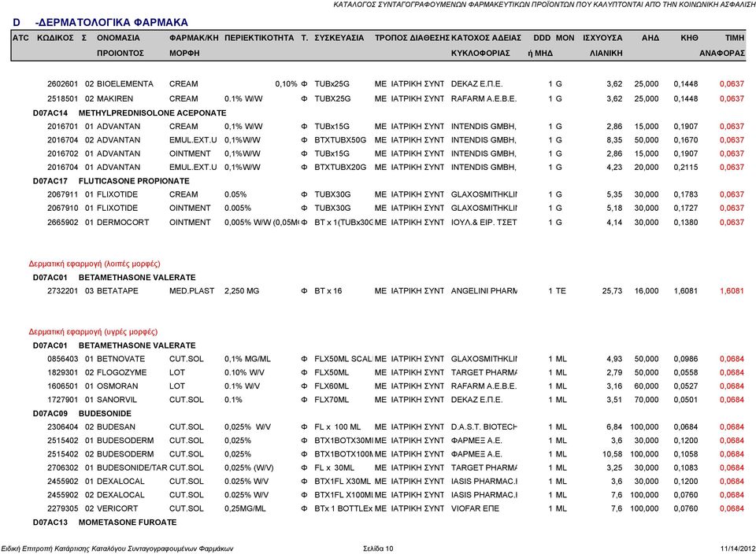Click the 'ΤΡΟΠΟΣ ΔΙΑΘΕΣΗΣ' column header
756x554 pixels.
412,38
